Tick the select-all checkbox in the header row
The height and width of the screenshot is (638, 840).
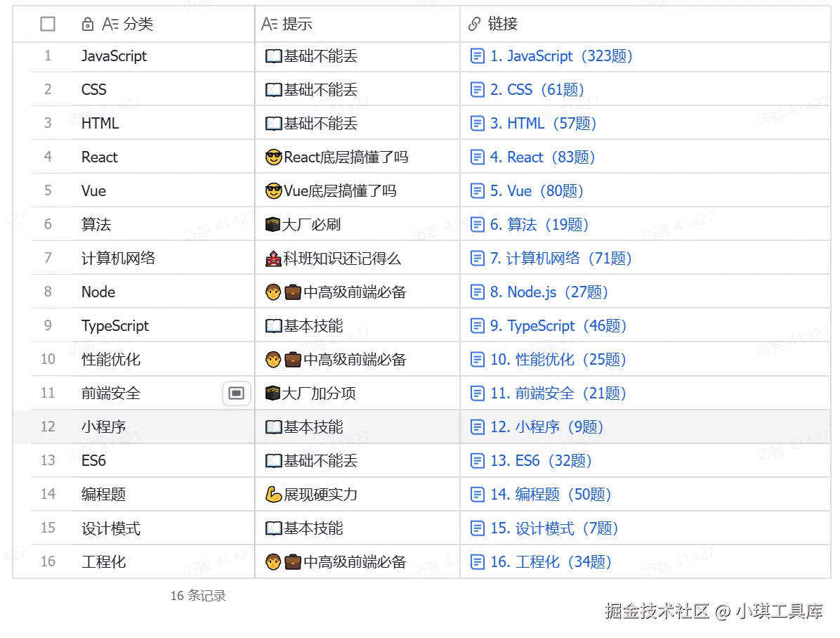(x=48, y=24)
